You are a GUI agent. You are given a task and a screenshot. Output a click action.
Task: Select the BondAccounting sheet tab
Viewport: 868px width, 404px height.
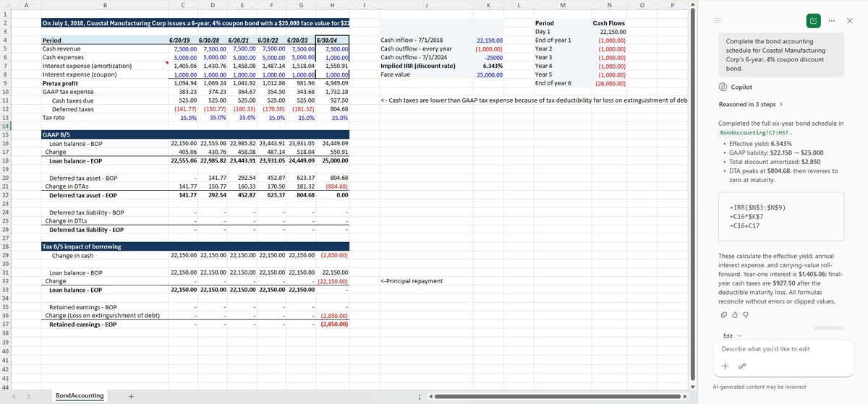tap(80, 396)
